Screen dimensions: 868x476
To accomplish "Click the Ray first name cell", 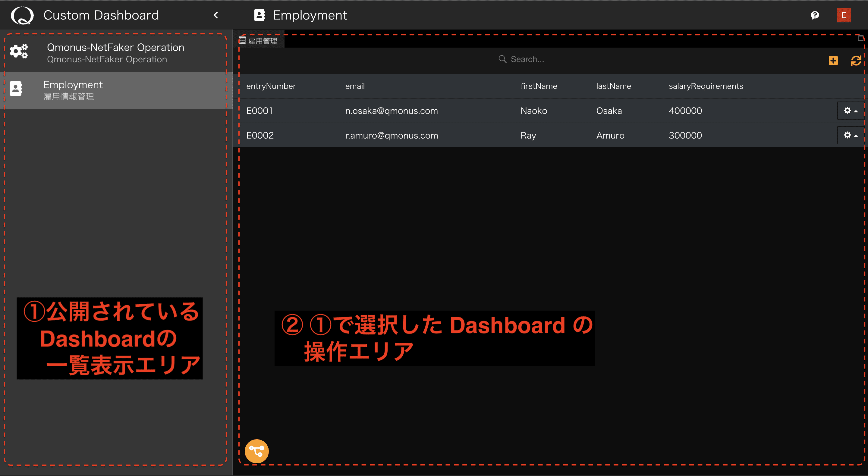I will pos(528,136).
